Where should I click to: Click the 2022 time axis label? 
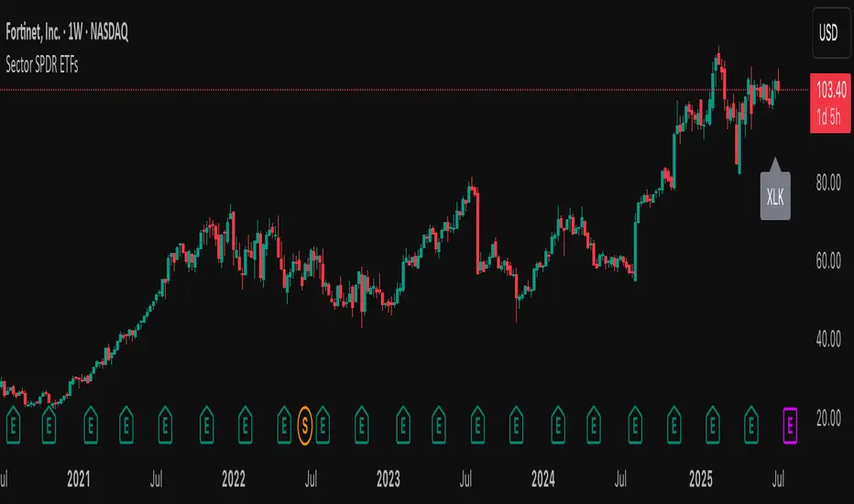[x=234, y=479]
